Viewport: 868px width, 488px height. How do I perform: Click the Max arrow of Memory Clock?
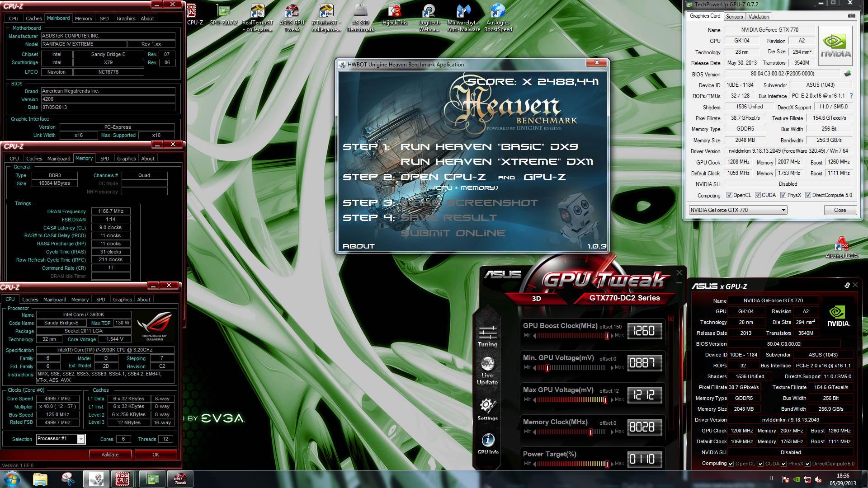[612, 432]
